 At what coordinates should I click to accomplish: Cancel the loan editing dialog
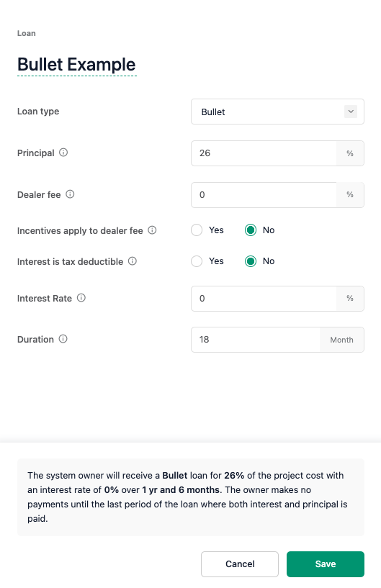(x=240, y=564)
